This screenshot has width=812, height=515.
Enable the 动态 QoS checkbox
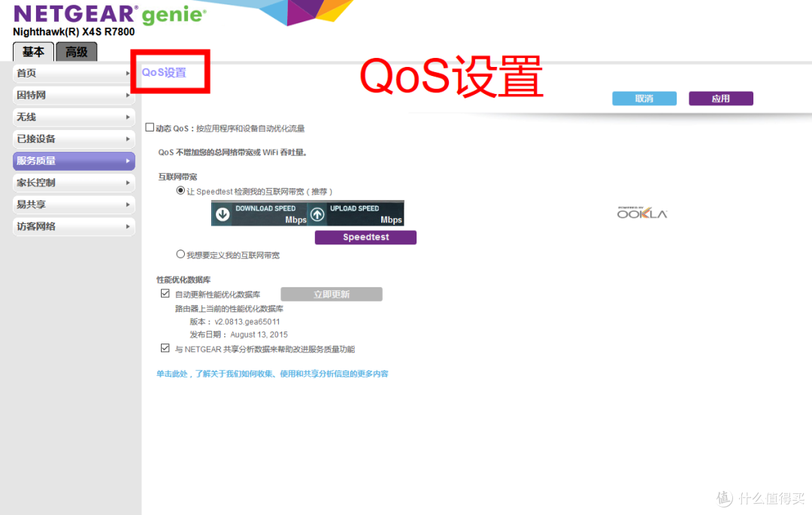coord(150,127)
